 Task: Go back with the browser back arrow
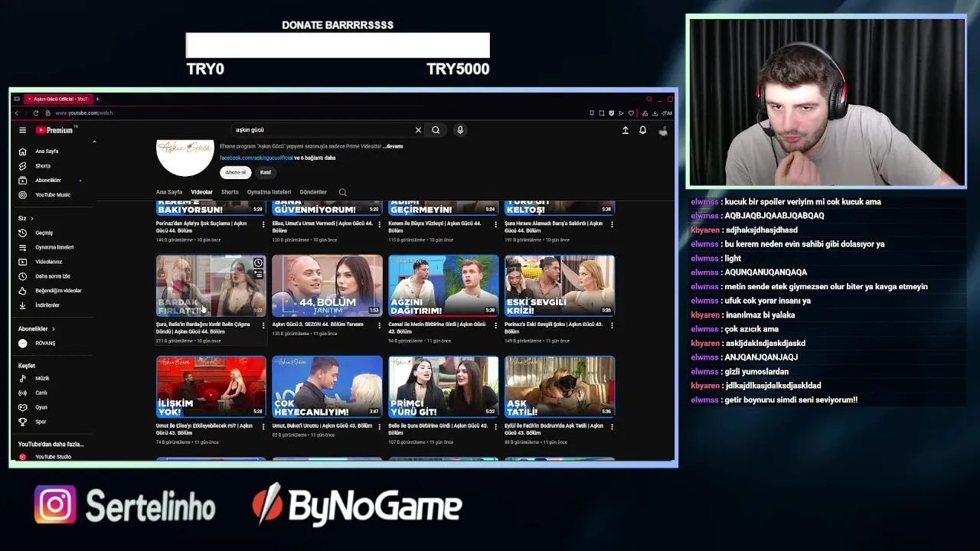coord(17,112)
